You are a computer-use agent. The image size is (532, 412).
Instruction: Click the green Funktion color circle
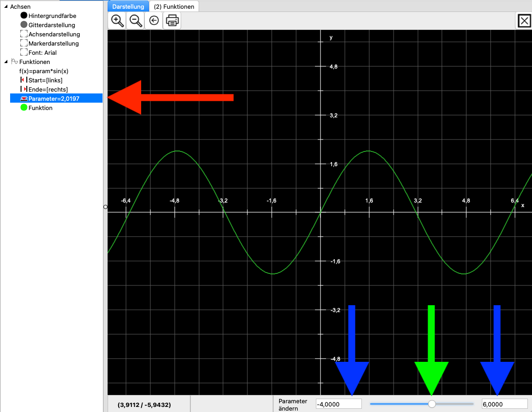point(24,108)
